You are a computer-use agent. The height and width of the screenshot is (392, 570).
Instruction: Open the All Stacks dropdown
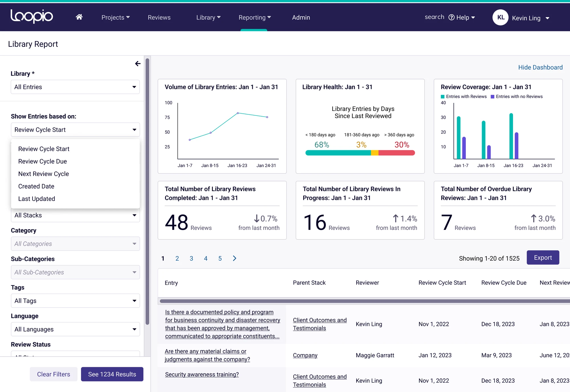[75, 215]
